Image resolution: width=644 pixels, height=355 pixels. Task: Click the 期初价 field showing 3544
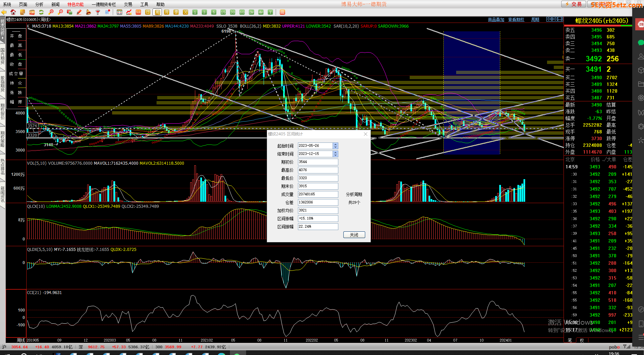(317, 162)
